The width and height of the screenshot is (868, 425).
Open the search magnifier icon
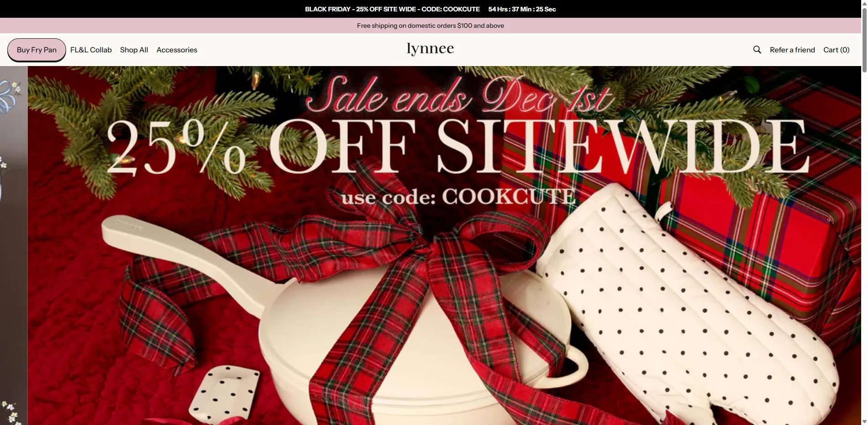click(x=757, y=50)
